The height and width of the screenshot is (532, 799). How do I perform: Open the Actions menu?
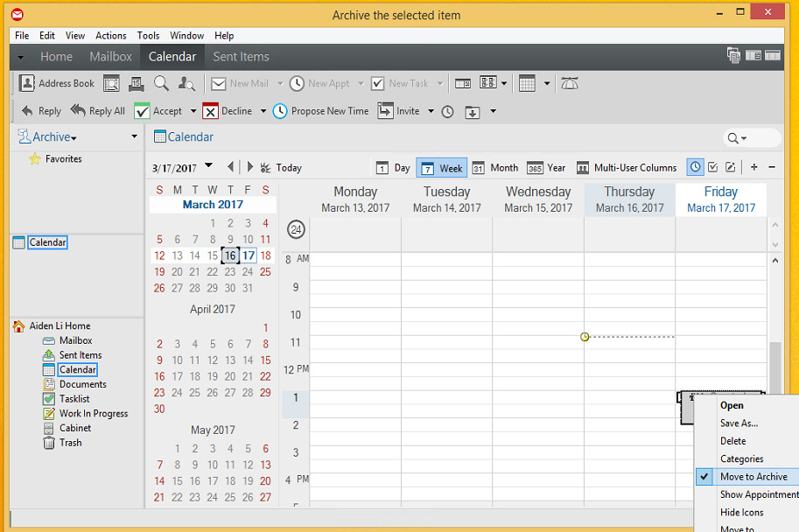(110, 36)
